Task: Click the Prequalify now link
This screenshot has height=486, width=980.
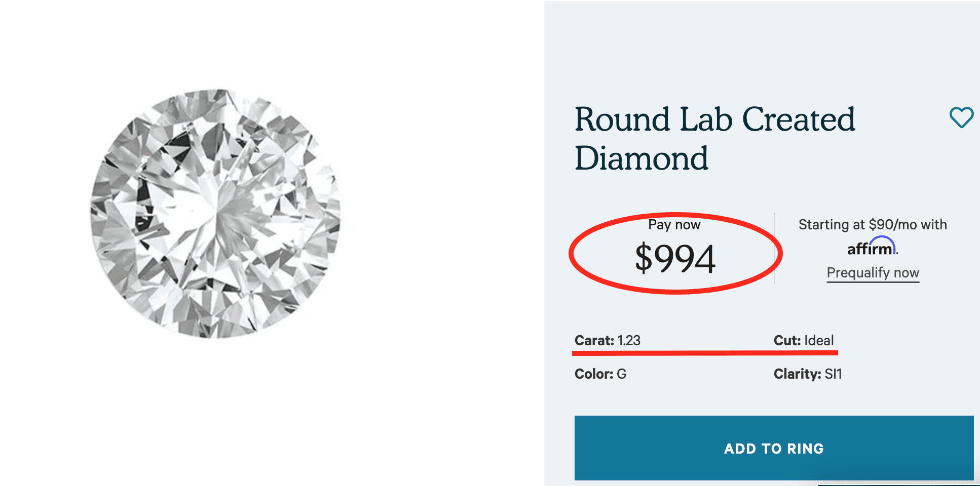Action: [x=873, y=273]
